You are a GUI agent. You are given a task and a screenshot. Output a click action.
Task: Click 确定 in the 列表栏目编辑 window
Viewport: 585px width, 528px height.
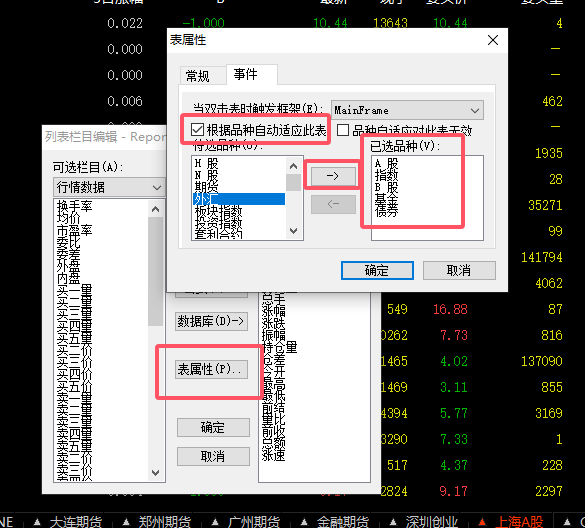click(213, 427)
